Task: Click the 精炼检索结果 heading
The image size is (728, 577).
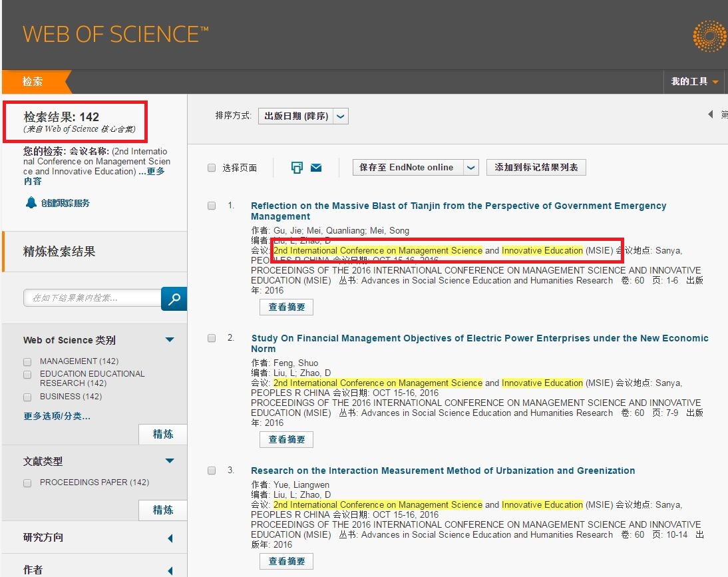Action: coord(59,252)
